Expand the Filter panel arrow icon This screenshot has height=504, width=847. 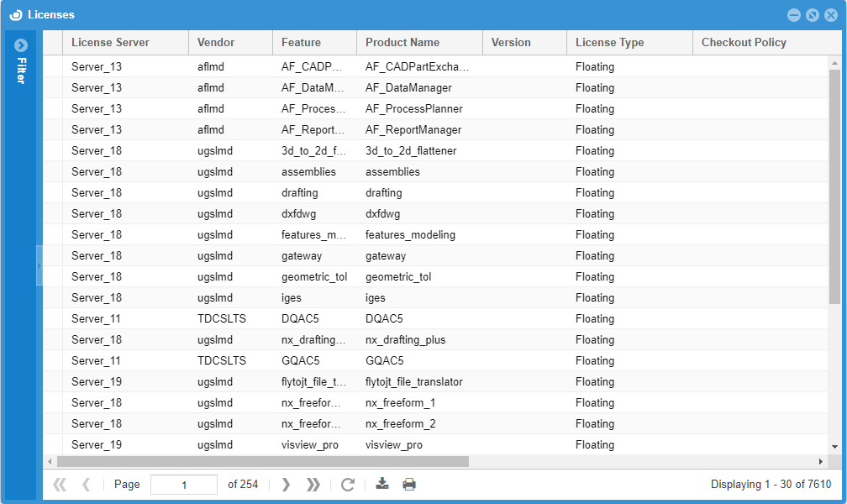pyautogui.click(x=21, y=45)
